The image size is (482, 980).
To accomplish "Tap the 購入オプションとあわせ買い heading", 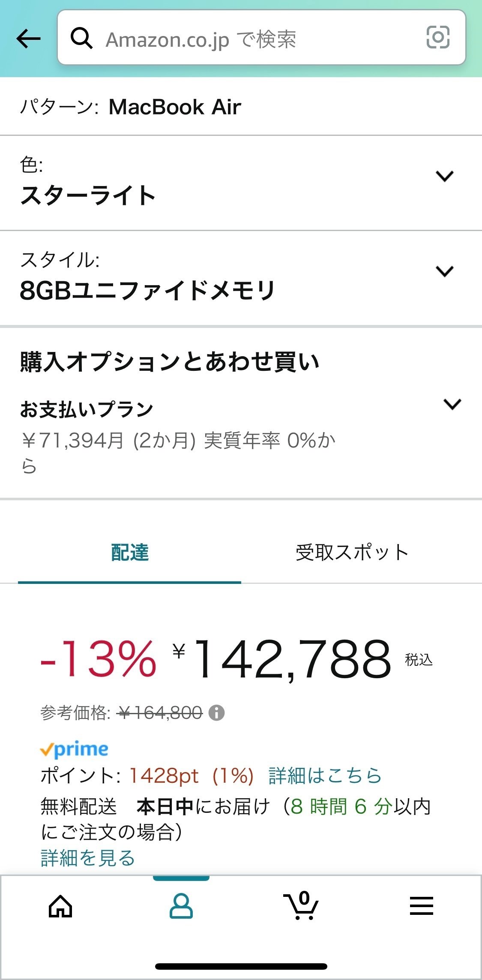I will click(x=170, y=361).
